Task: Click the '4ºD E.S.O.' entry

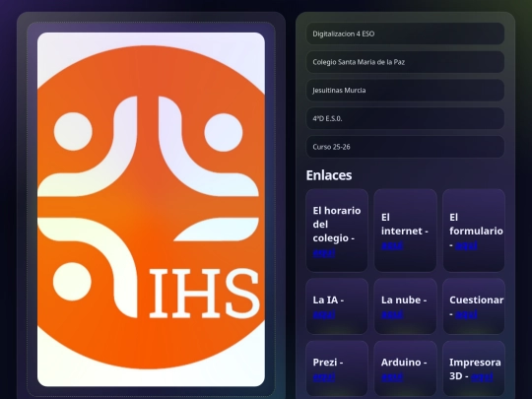Action: [405, 118]
